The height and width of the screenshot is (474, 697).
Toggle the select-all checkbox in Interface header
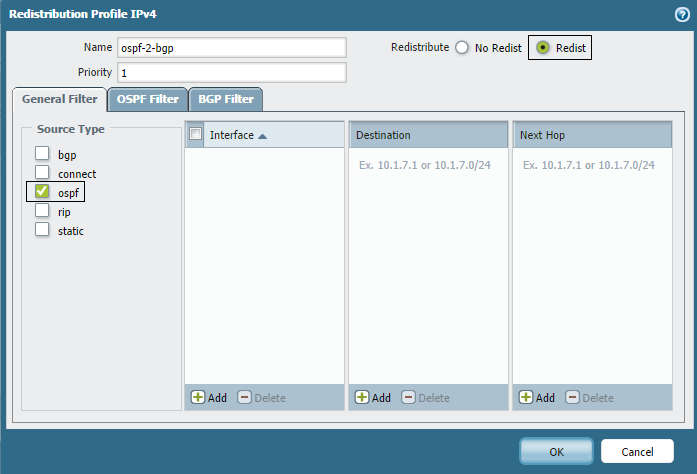tap(195, 134)
